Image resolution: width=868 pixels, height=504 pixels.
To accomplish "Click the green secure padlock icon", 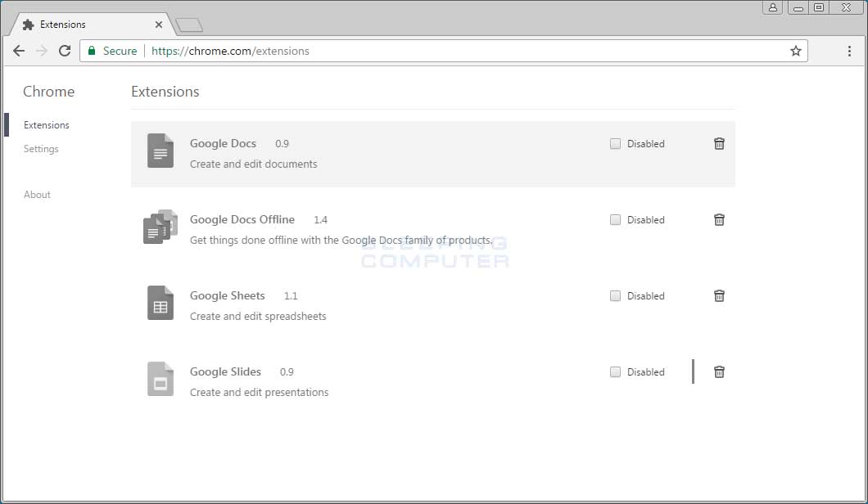I will (x=92, y=51).
